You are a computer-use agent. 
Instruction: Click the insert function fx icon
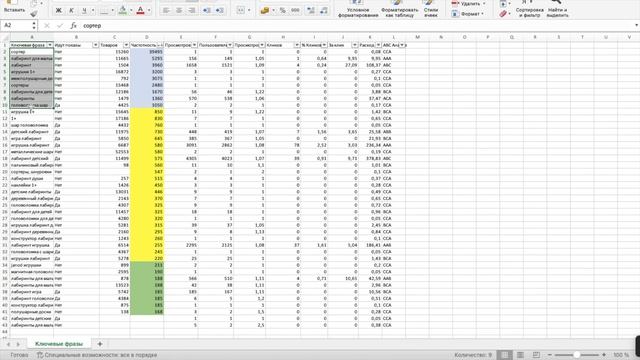pos(73,25)
